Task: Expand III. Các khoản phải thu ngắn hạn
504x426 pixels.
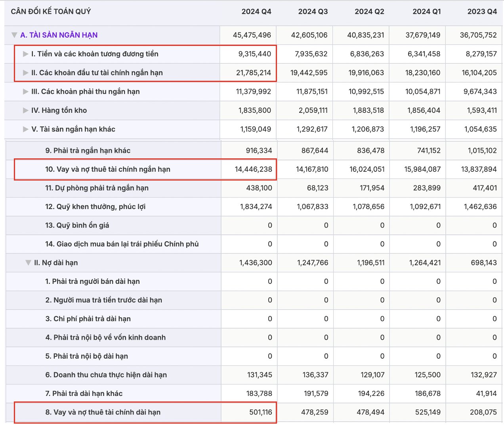Action: (x=25, y=91)
